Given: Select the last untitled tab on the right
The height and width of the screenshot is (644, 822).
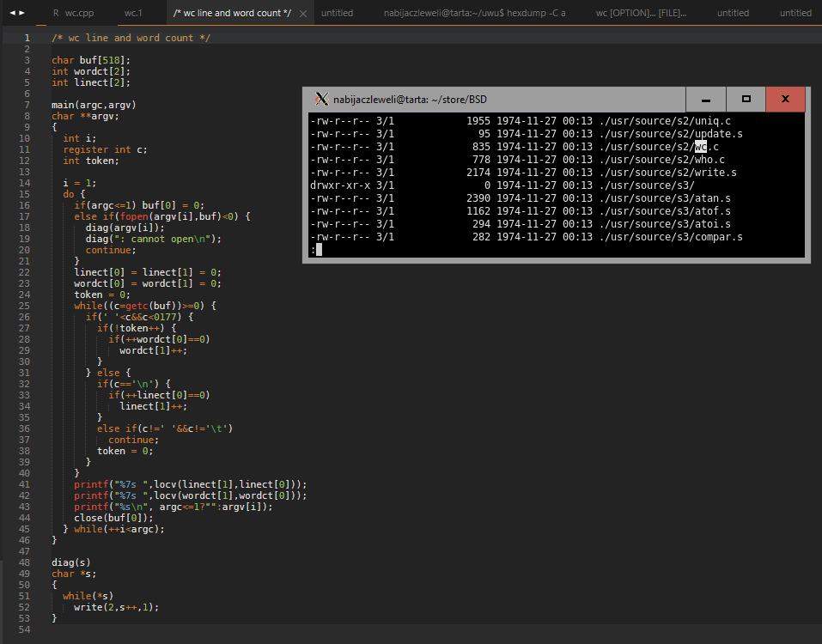Looking at the screenshot, I should 795,13.
